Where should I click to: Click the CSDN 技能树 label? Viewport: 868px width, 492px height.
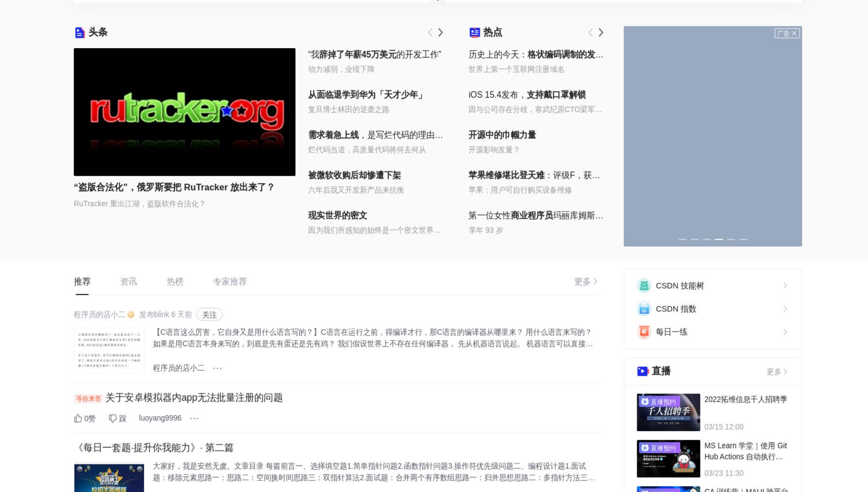(x=680, y=285)
